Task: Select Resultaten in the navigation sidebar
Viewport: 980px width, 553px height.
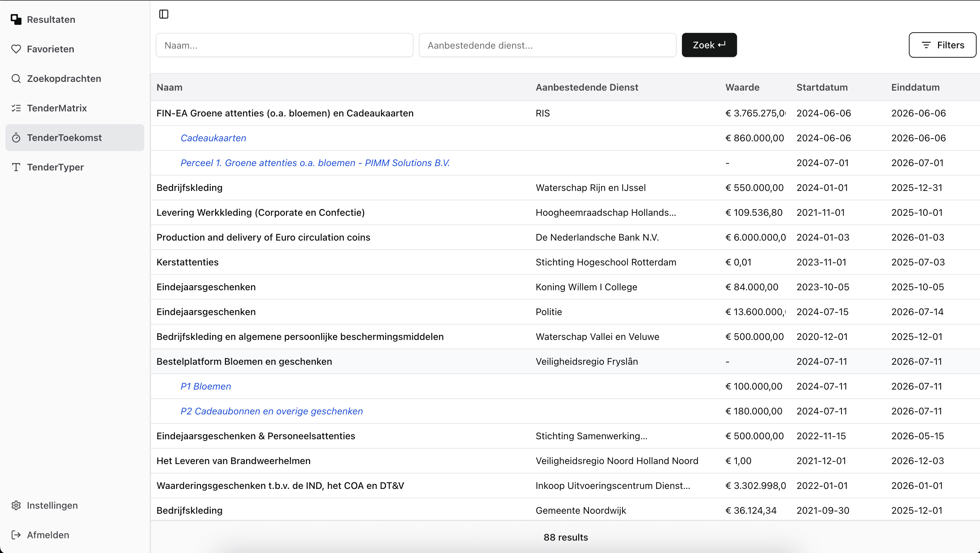Action: 51,19
